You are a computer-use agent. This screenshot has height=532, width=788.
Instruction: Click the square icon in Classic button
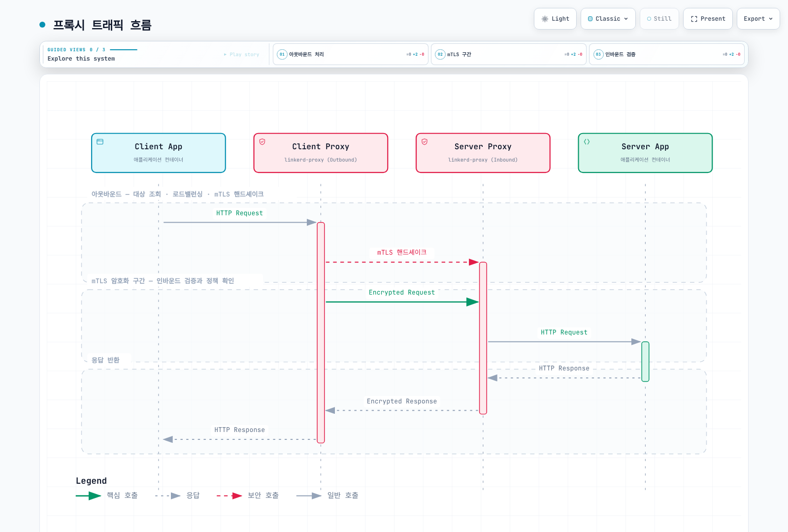(x=591, y=19)
